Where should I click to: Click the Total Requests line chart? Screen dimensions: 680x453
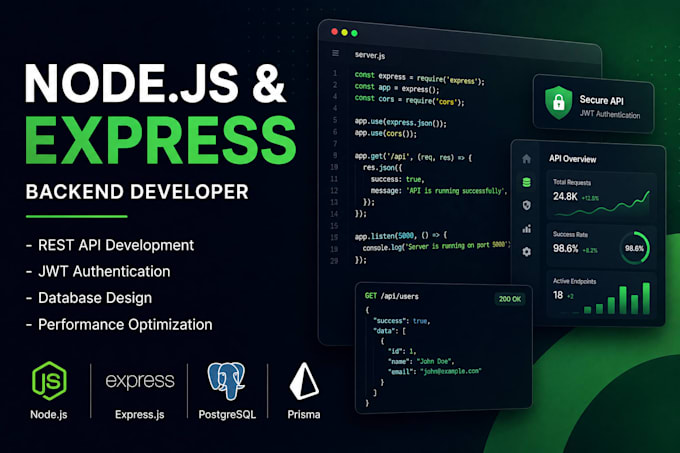point(602,205)
